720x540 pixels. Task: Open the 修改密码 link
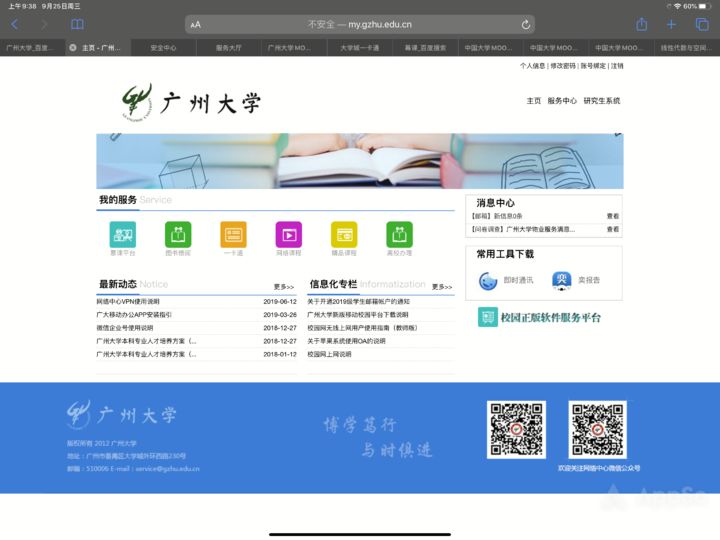point(563,66)
